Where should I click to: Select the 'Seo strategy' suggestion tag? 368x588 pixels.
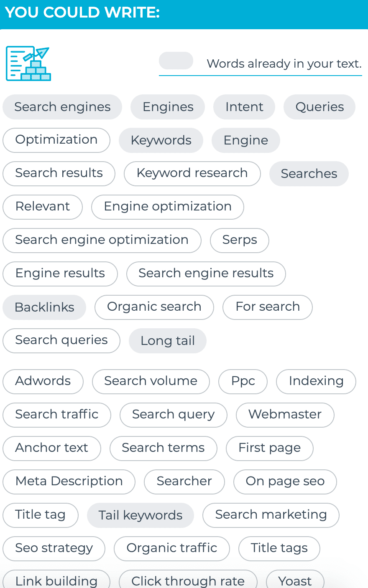coord(54,549)
